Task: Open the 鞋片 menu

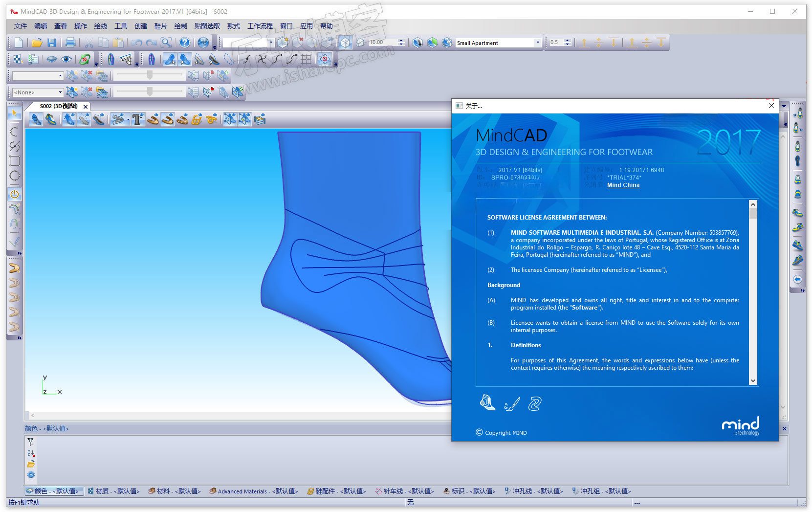Action: coord(160,26)
